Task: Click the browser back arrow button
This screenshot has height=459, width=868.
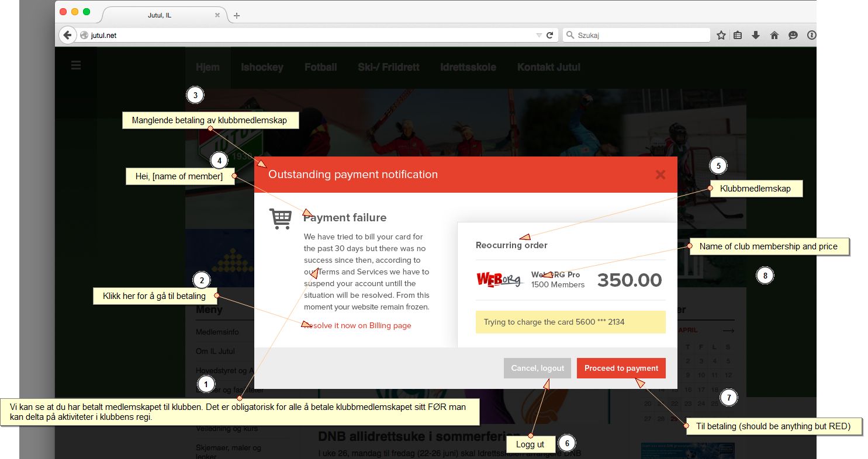Action: 67,35
